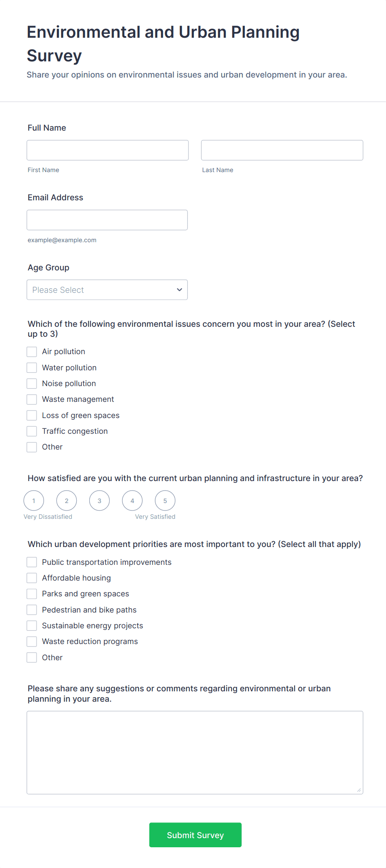
Task: Check the Air pollution checkbox
Action: tap(32, 352)
